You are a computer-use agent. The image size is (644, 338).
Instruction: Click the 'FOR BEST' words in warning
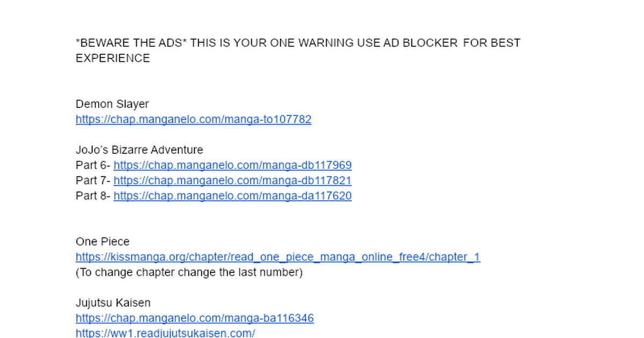pos(492,43)
